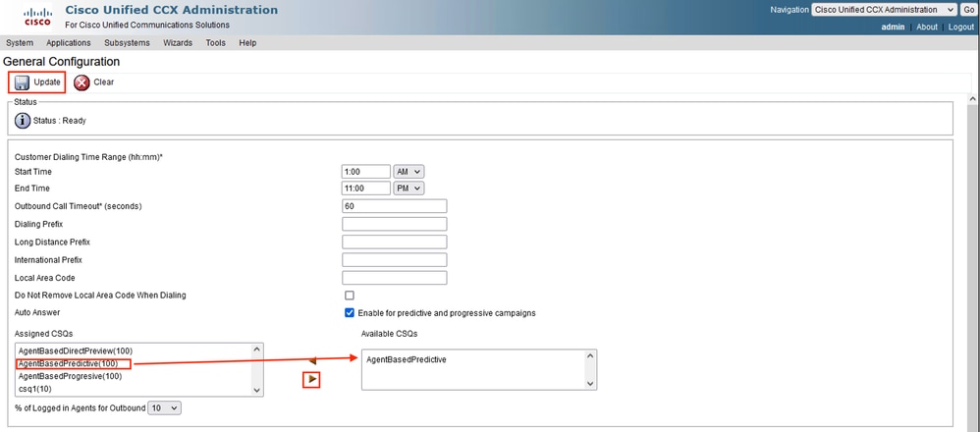The image size is (980, 432).
Task: Click the right arrow to move CSQ to Available
Action: 311,379
